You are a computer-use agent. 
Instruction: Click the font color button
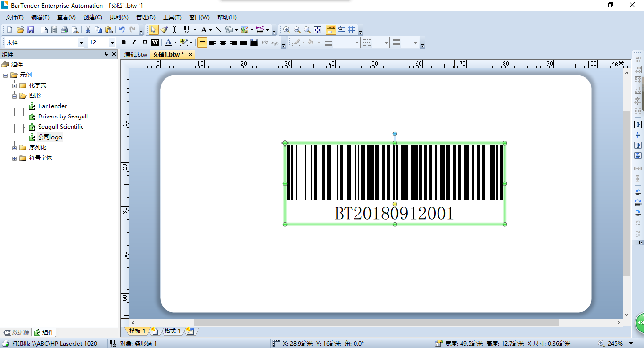point(168,42)
